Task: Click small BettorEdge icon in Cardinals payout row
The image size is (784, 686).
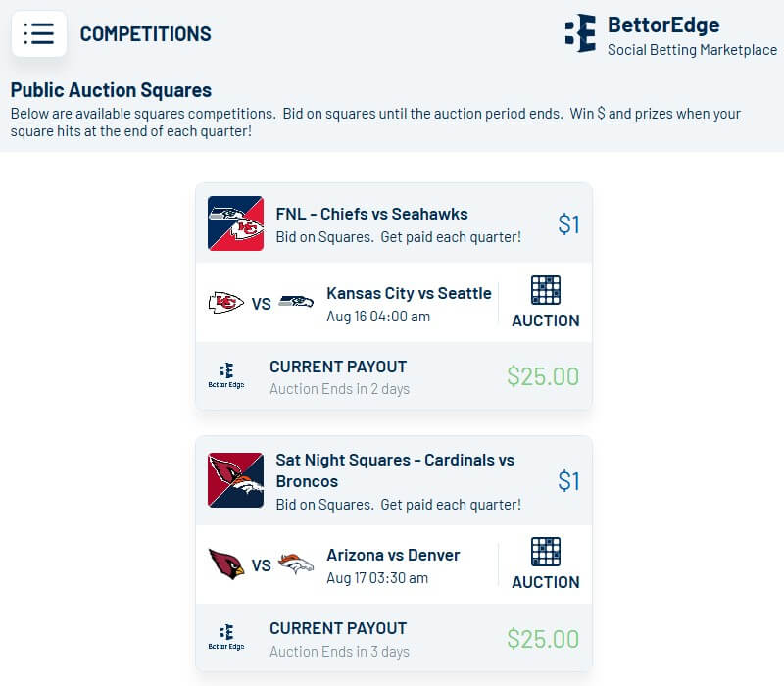Action: tap(226, 637)
